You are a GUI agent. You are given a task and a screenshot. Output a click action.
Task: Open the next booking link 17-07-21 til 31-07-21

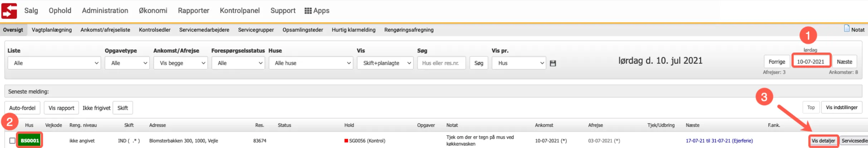pyautogui.click(x=719, y=141)
